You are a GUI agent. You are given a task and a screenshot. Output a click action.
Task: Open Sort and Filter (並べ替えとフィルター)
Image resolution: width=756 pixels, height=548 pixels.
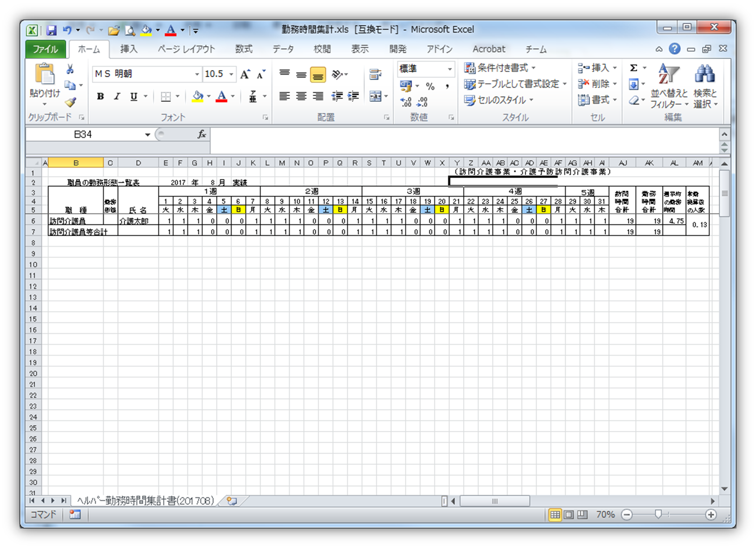pos(669,86)
